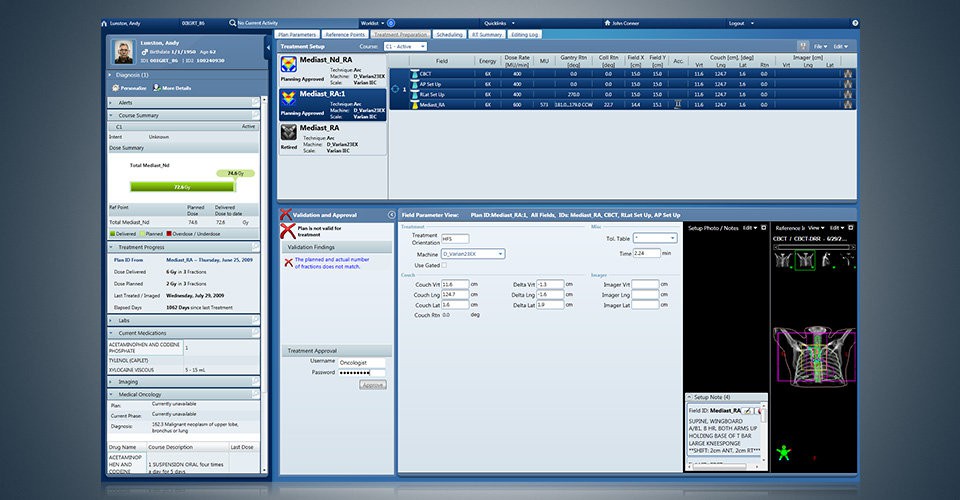Screen dimensions: 960x500
Task: Click the search icon on Course Summary header
Action: (255, 114)
